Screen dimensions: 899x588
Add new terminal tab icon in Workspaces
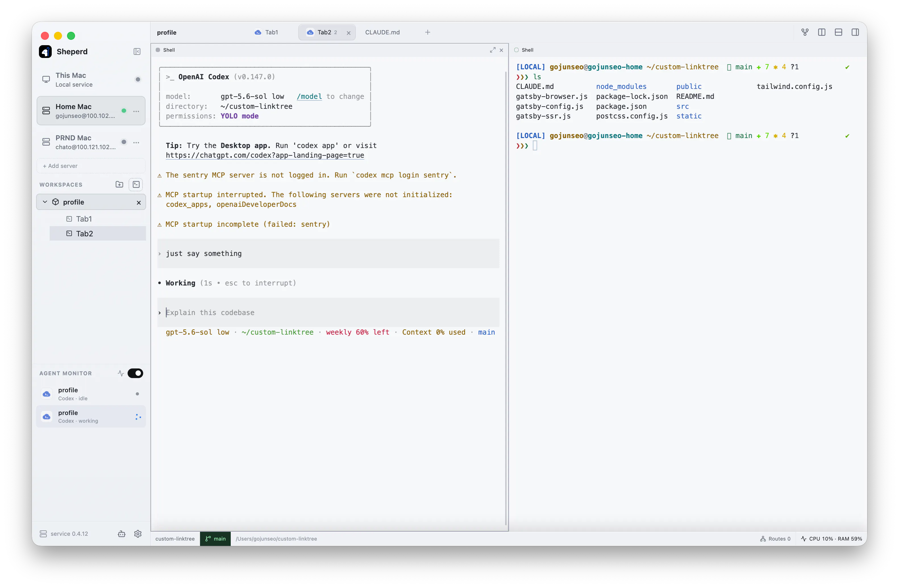(136, 184)
